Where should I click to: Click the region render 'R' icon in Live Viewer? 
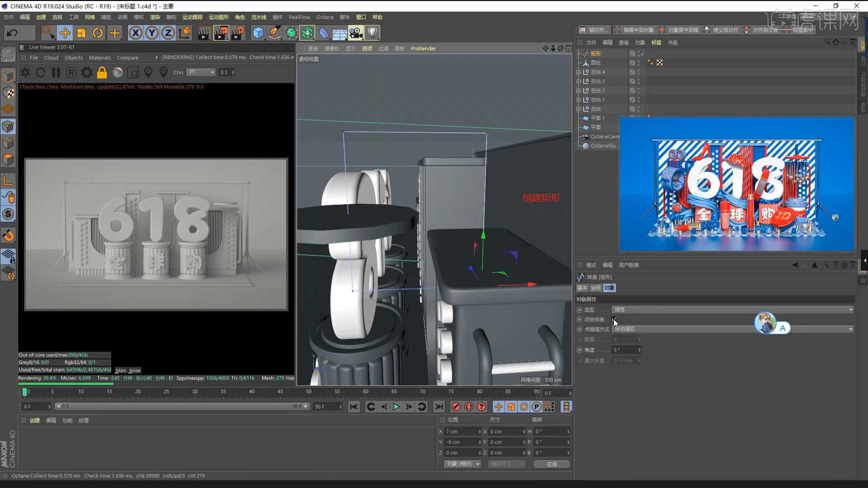tap(71, 72)
